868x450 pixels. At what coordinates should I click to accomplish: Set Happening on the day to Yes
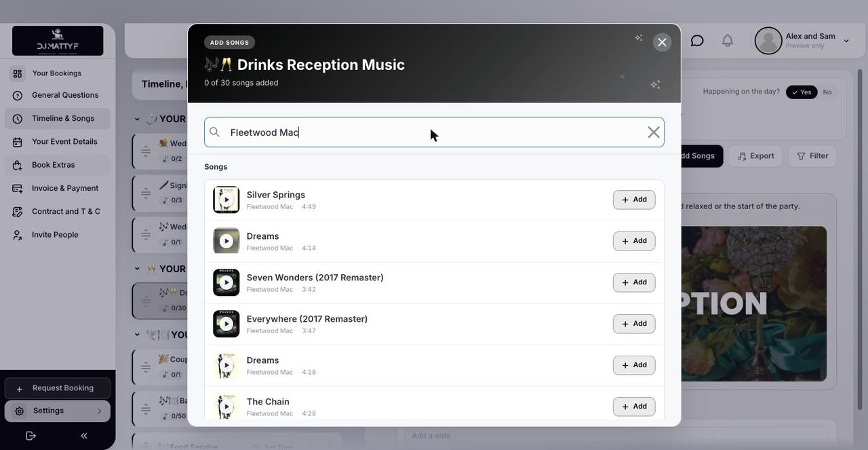[x=801, y=92]
